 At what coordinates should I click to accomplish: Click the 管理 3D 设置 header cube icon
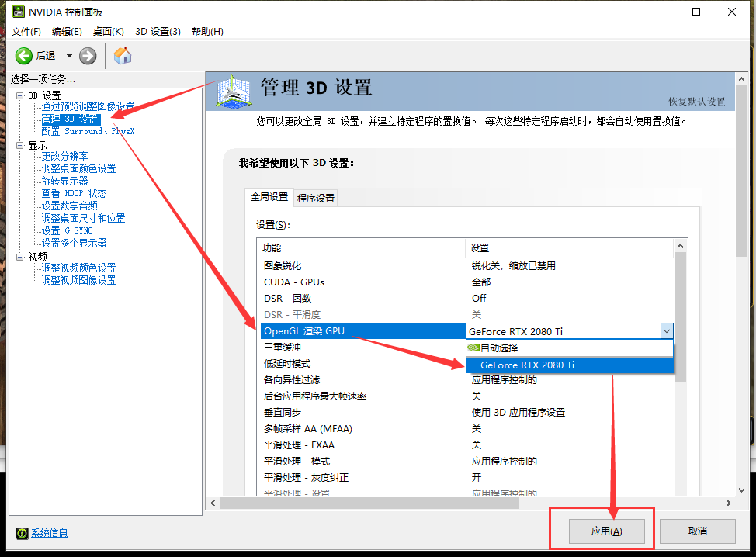tap(234, 91)
